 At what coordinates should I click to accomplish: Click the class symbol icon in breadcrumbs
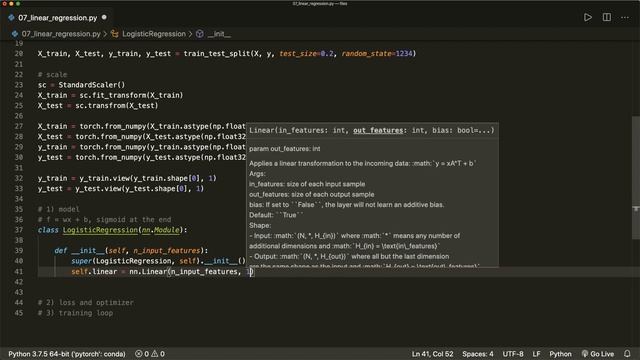coord(115,34)
